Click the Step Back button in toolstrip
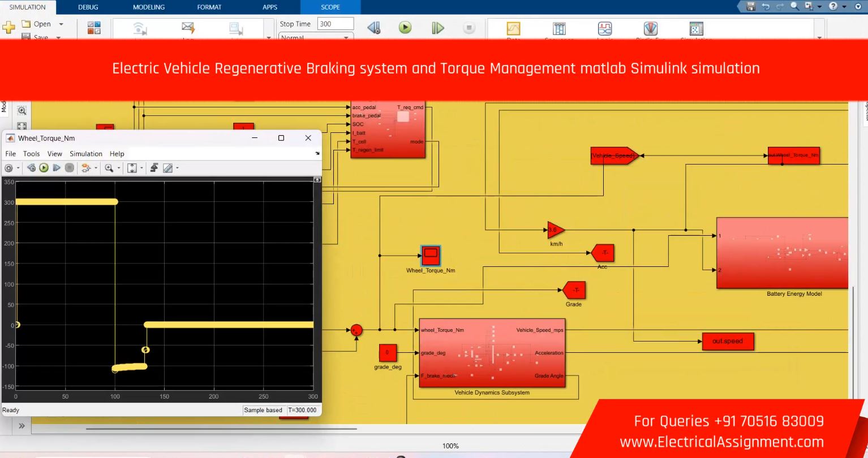 point(373,28)
